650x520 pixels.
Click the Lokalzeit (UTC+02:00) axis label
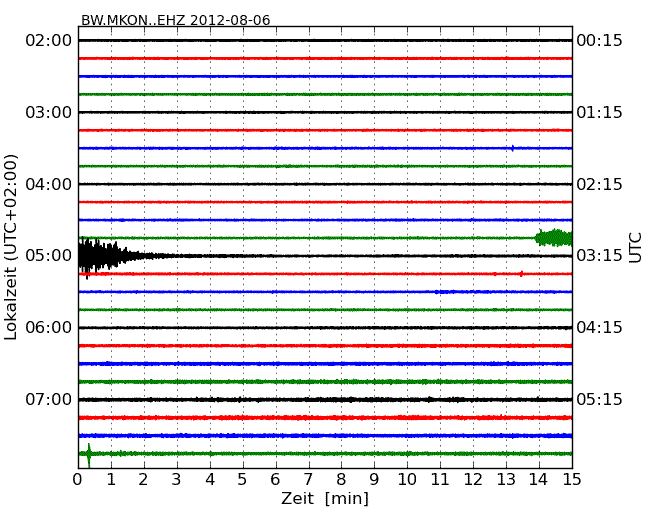[11, 247]
